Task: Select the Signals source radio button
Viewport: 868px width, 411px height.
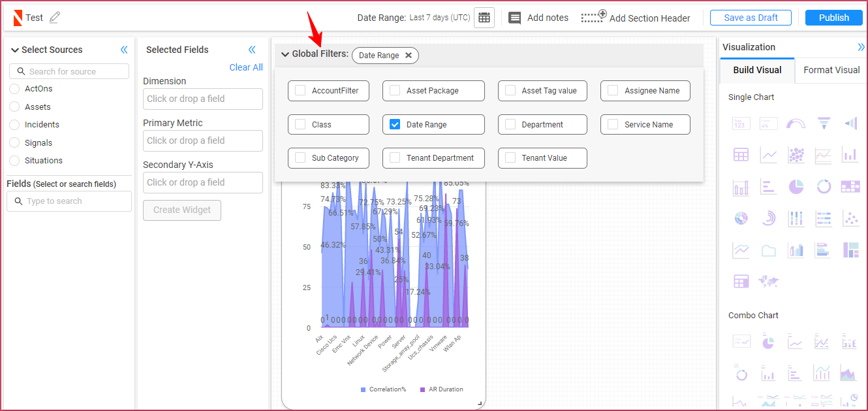Action: 14,142
